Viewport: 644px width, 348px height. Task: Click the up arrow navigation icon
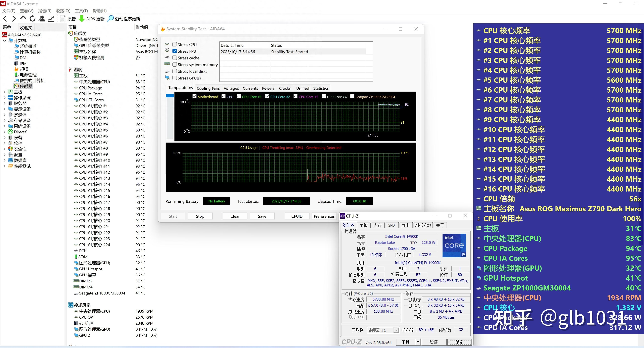point(23,18)
